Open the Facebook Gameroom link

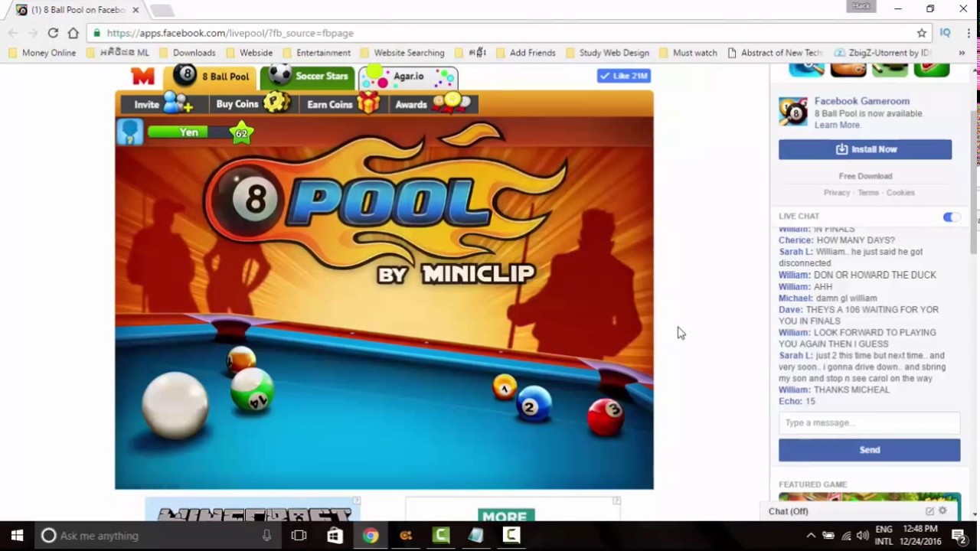pos(861,101)
